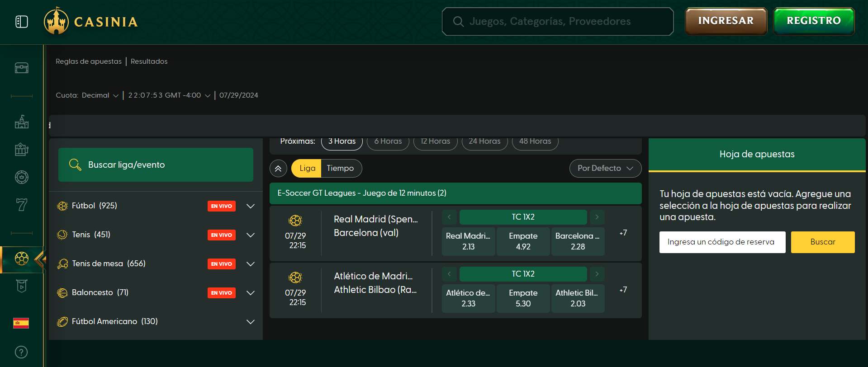Select TC 1X2 market for Real Madrid match
This screenshot has width=868, height=367.
click(523, 217)
